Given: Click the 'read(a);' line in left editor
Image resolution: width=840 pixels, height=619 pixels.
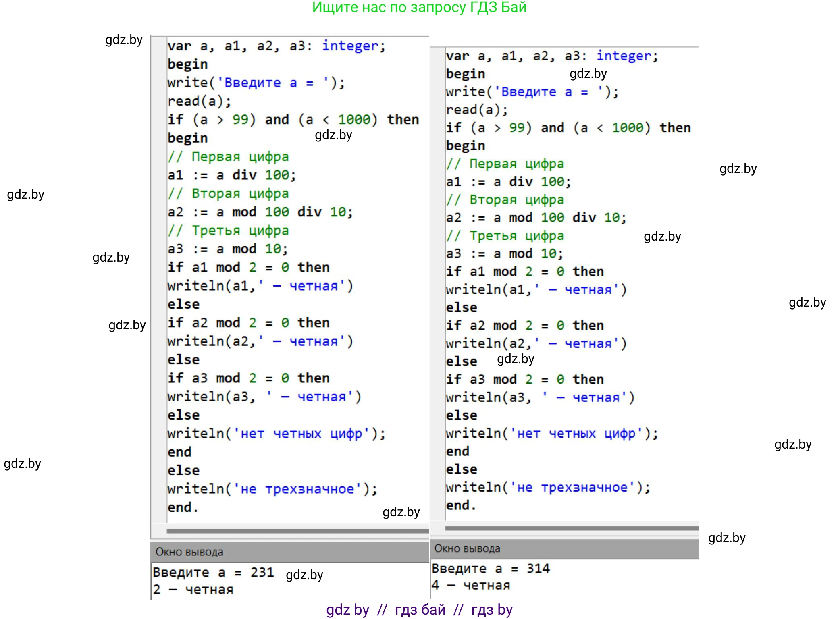Looking at the screenshot, I should (200, 101).
